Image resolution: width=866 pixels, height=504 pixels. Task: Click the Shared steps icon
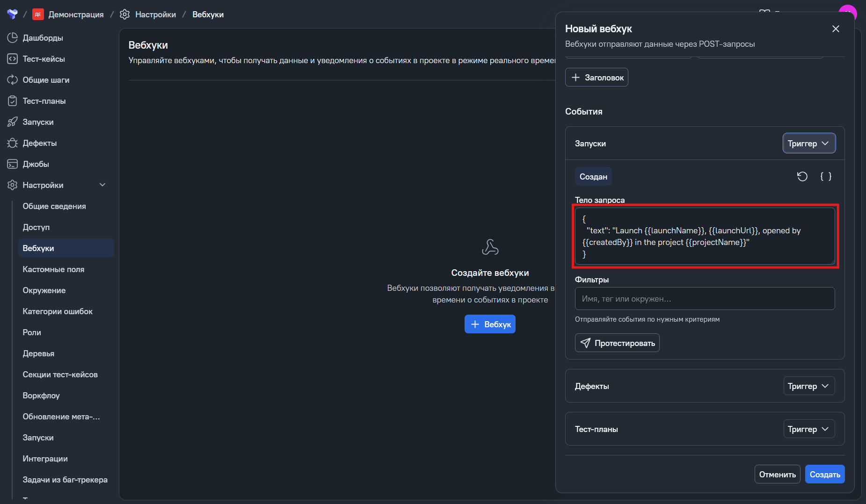(13, 80)
